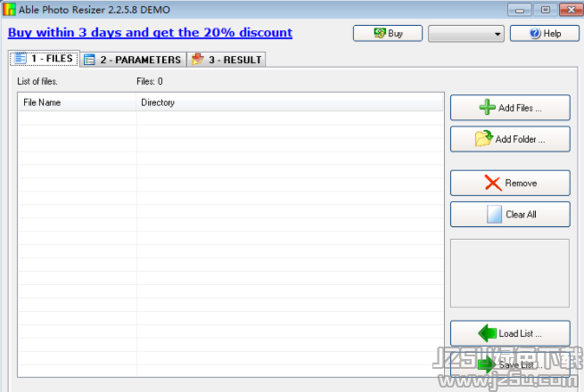Maximize the Able Photo Resizer window
This screenshot has width=584, height=392.
pos(545,10)
